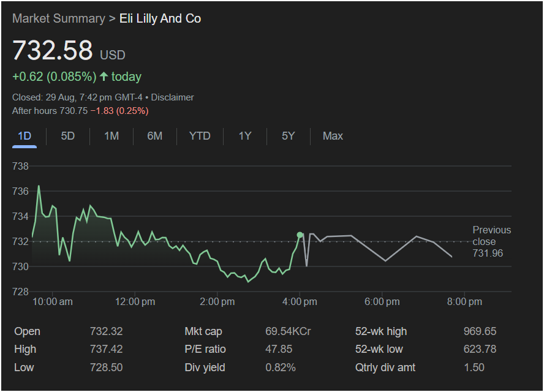Switch to the 5D time range tab
The image size is (544, 392).
(x=68, y=136)
